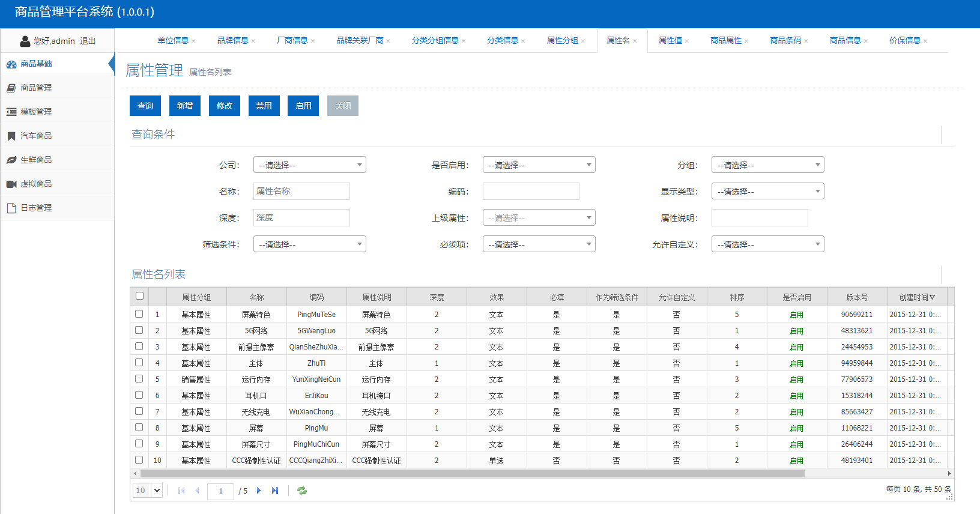Open the 显示类型 dropdown
This screenshot has height=514, width=980.
[768, 192]
